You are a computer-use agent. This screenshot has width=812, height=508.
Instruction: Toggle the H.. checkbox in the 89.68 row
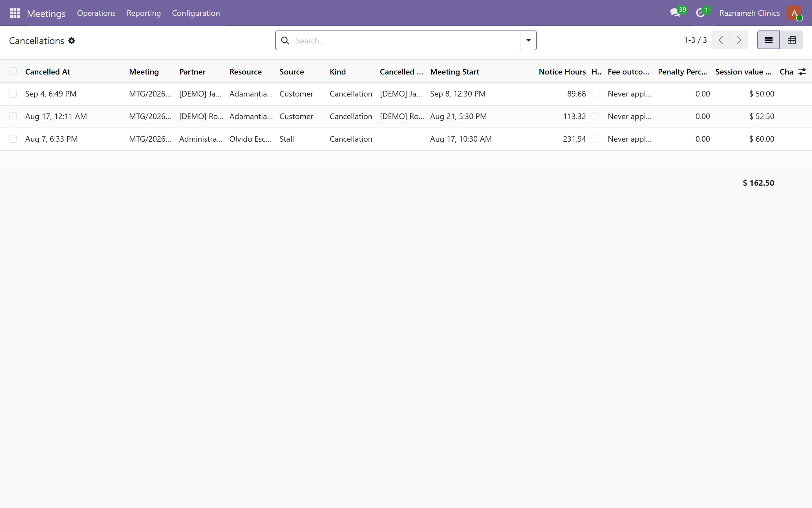(x=595, y=94)
